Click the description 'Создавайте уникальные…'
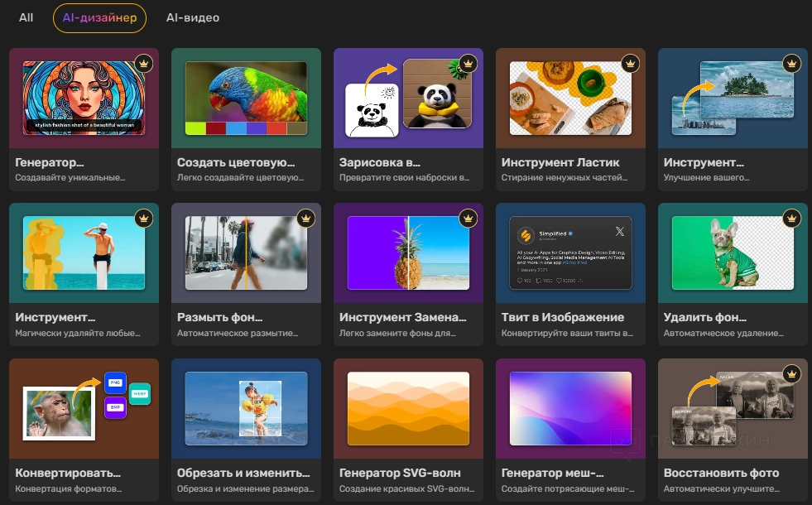812x505 pixels. click(x=70, y=178)
